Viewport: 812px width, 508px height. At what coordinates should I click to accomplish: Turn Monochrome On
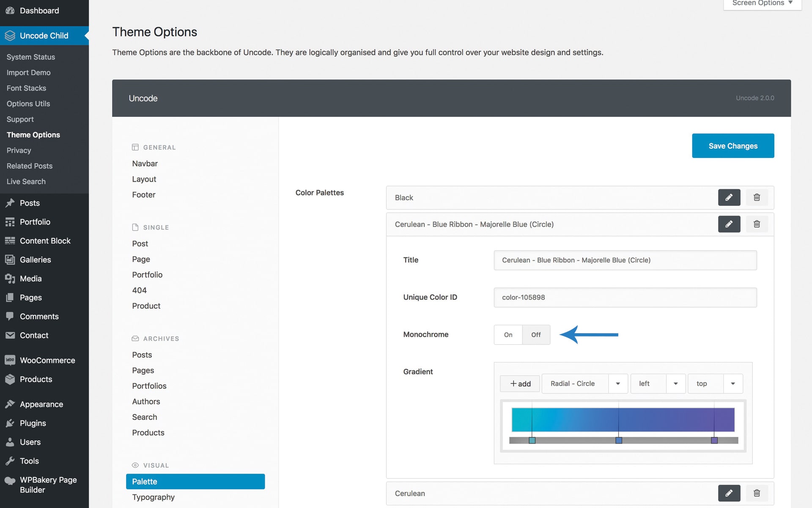pyautogui.click(x=508, y=335)
